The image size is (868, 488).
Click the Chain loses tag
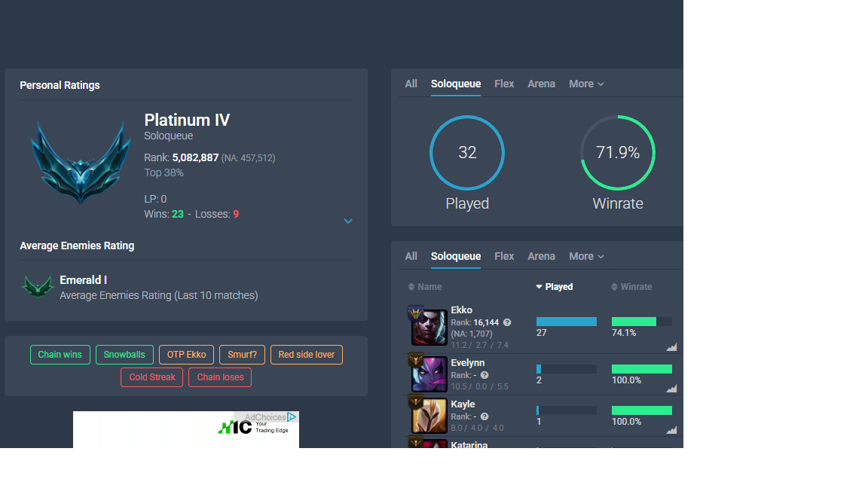[x=220, y=377]
